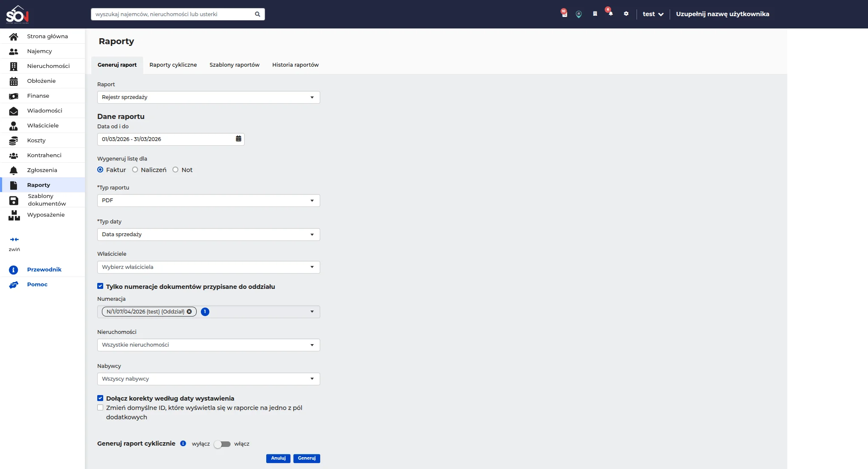Viewport: 868px width, 469px height.
Task: Collapse sidebar with zwiń arrows icon
Action: click(14, 240)
